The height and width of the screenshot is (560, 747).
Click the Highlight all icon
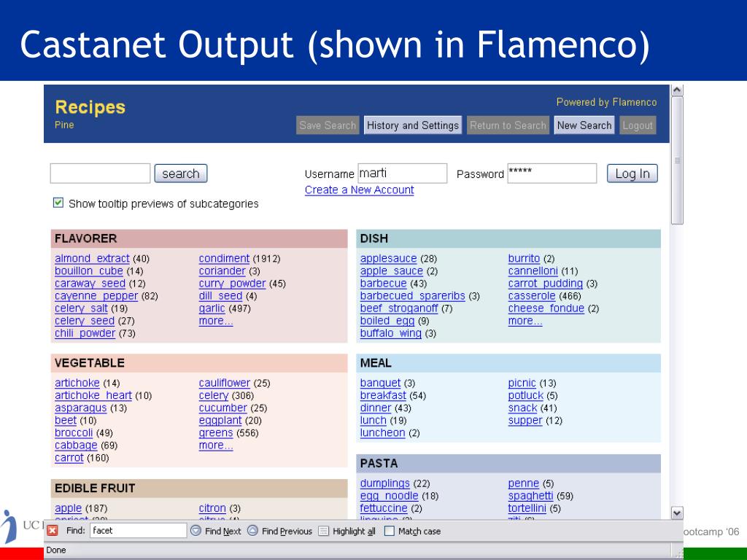[x=323, y=531]
